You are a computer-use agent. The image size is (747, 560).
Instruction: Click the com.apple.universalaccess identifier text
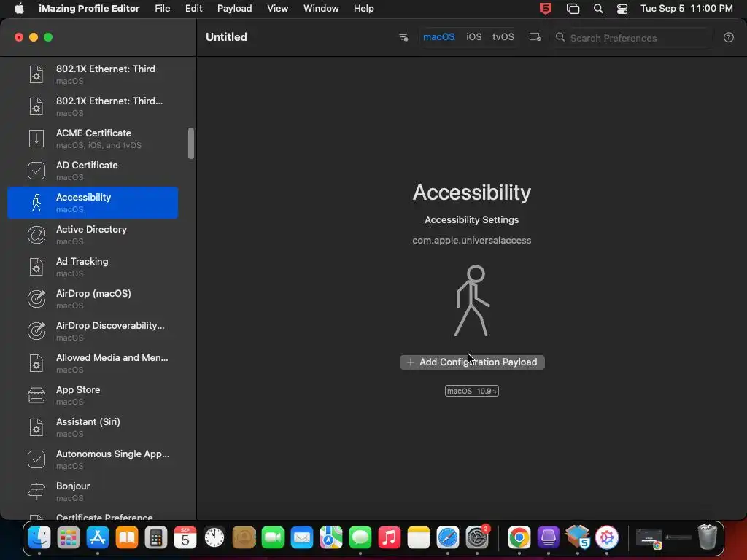pyautogui.click(x=472, y=241)
